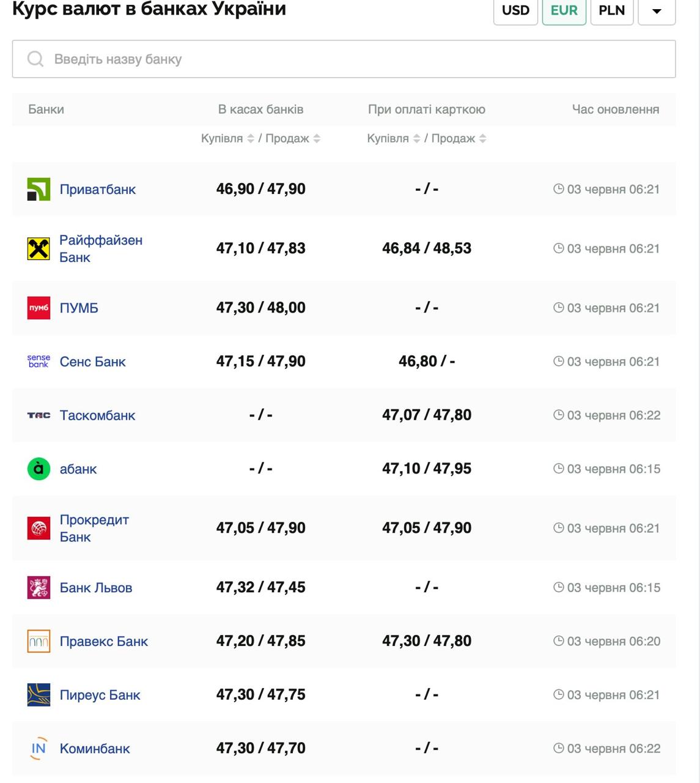Sort by Купівля under При оплаті карткою

click(416, 139)
